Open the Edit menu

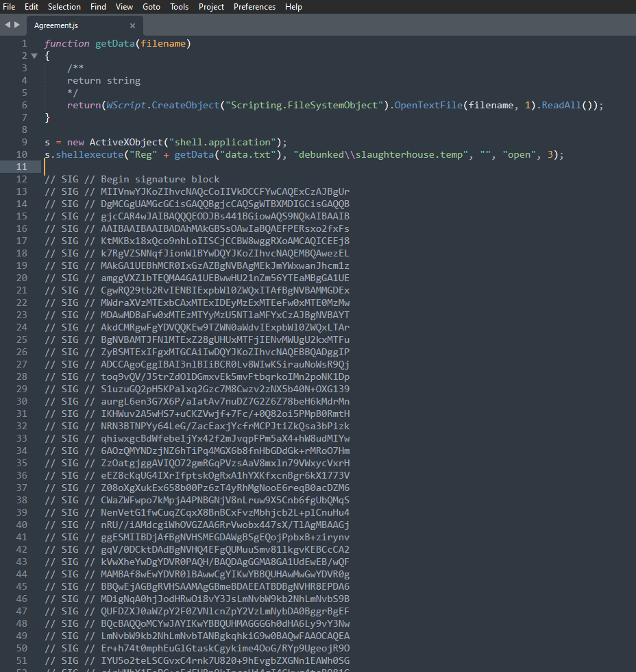pos(32,7)
